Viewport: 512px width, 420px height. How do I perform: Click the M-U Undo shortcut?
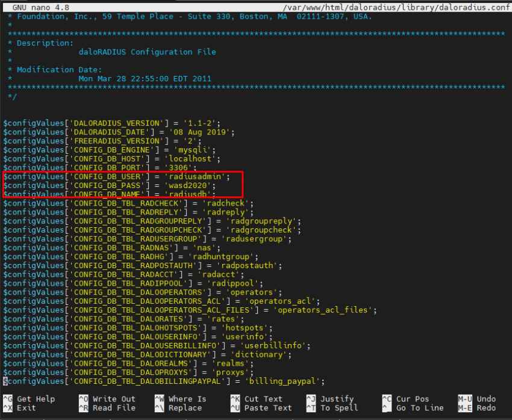[476, 399]
